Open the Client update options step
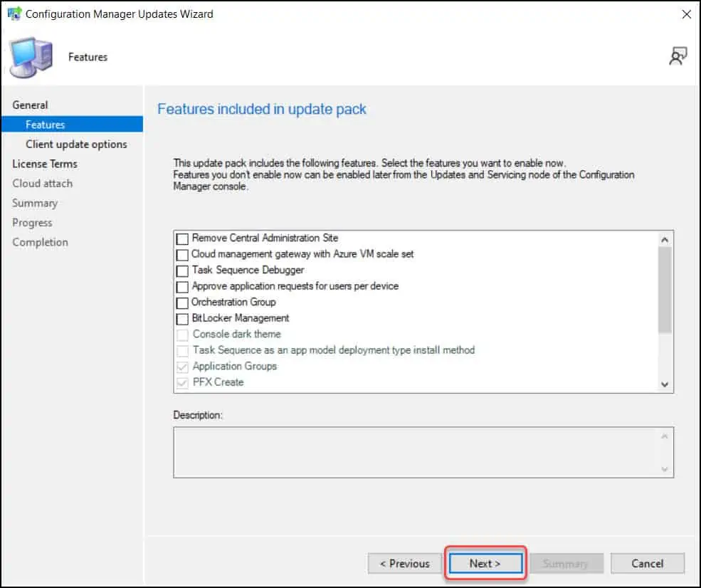Viewport: 701px width, 588px height. [76, 145]
